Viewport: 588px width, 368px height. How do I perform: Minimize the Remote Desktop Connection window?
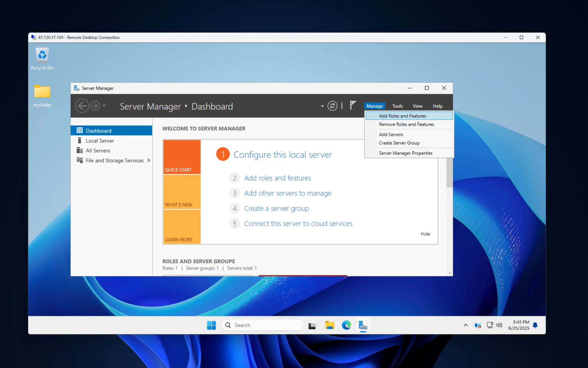pyautogui.click(x=506, y=37)
